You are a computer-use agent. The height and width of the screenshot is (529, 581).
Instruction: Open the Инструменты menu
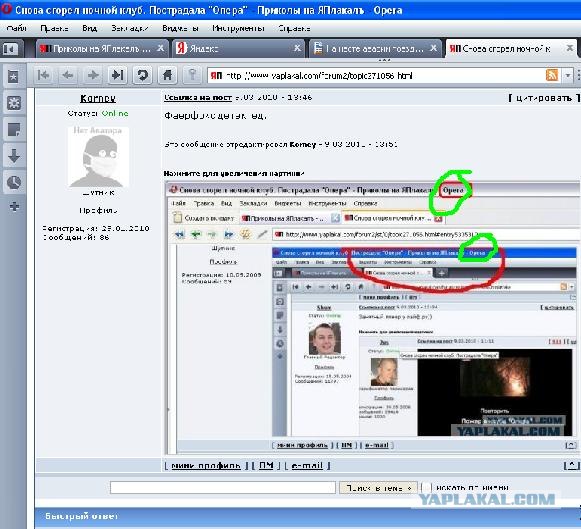pos(238,28)
